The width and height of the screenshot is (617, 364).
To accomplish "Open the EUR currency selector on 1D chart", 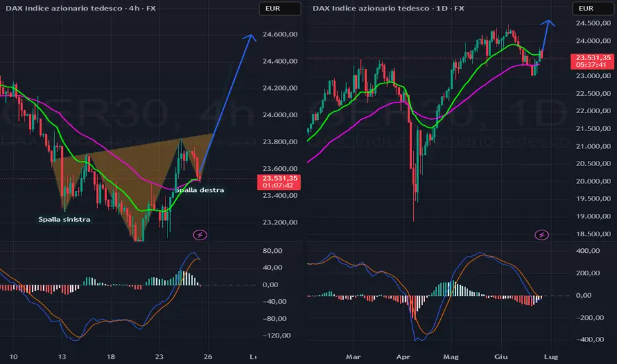I will pos(593,8).
